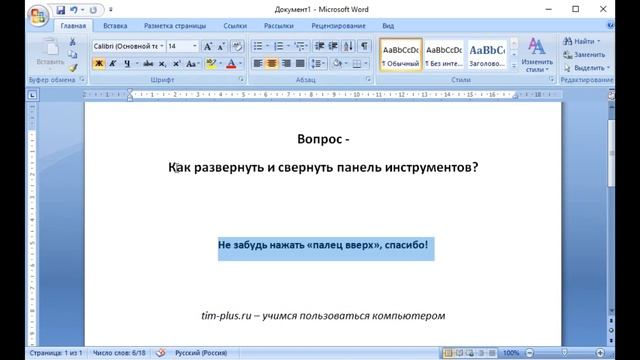Image resolution: width=640 pixels, height=360 pixels.
Task: Decrease font size with shrink font icon
Action: pyautogui.click(x=221, y=46)
